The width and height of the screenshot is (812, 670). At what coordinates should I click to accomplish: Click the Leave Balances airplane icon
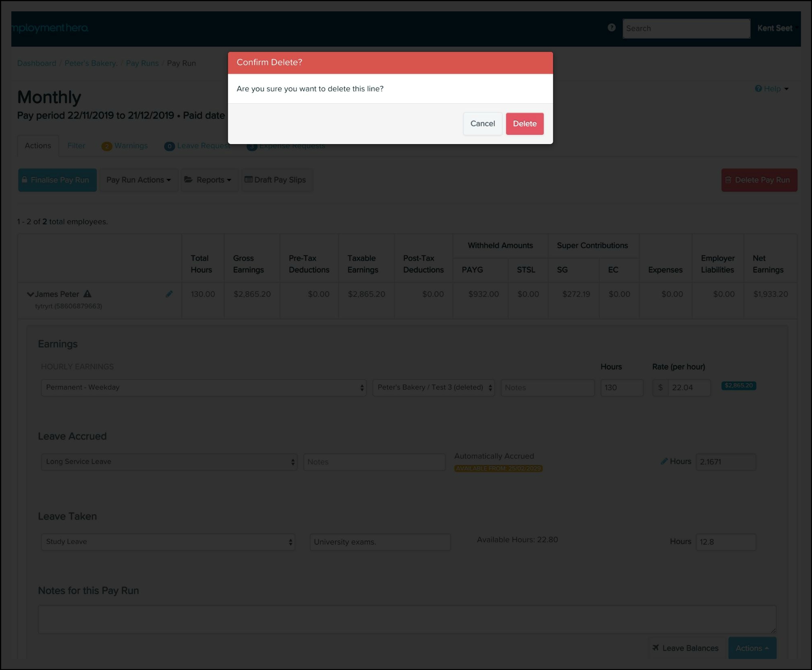pos(656,648)
